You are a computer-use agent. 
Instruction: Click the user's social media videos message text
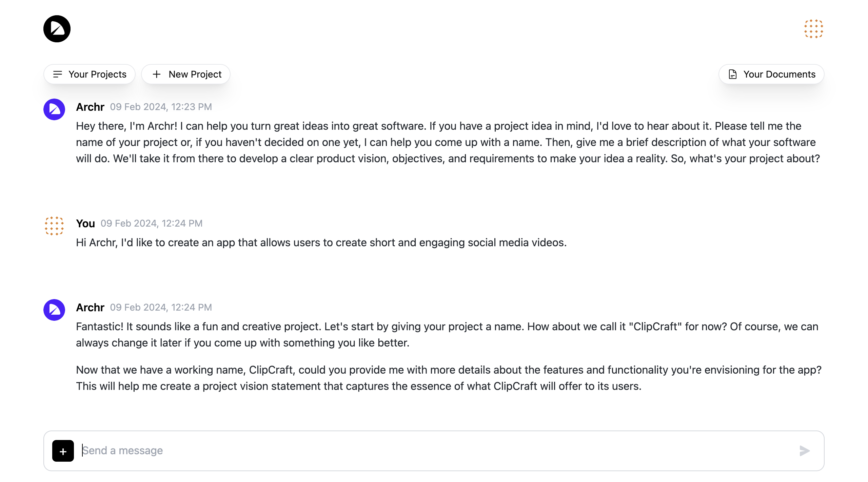321,243
